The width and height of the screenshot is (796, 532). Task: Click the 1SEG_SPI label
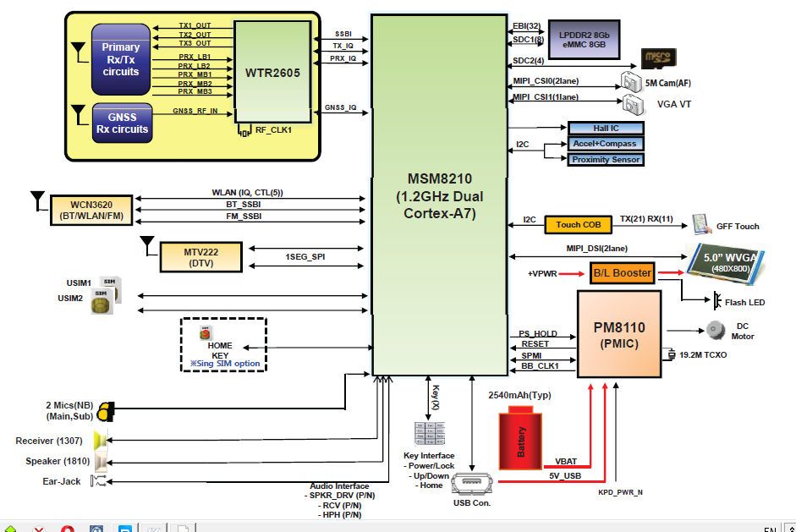pos(305,257)
